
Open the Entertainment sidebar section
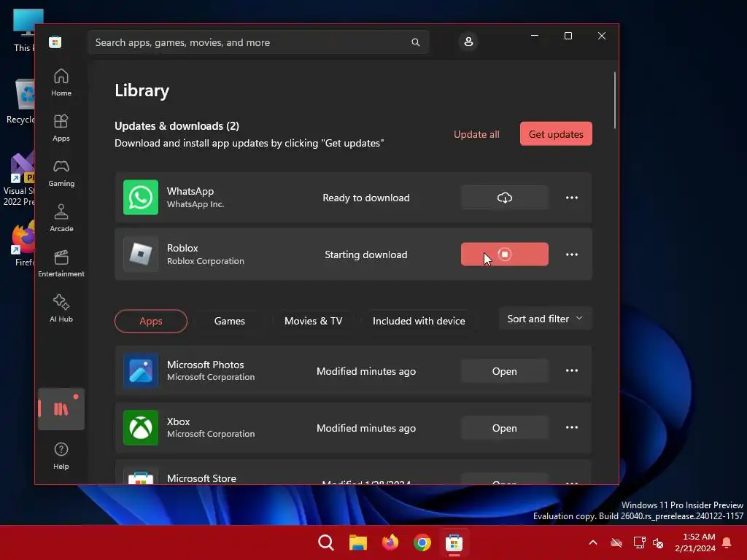coord(61,264)
